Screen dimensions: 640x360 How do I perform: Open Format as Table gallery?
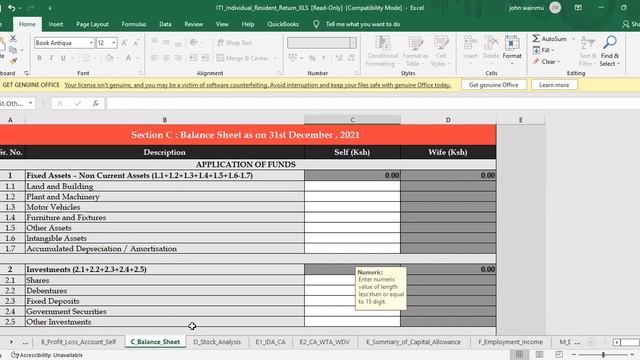[415, 51]
